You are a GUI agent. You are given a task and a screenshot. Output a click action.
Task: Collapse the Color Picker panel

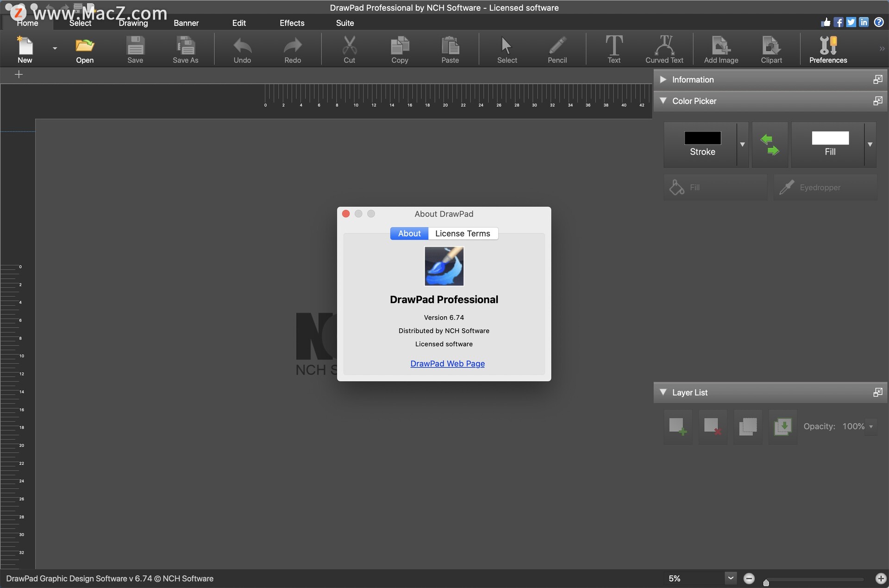point(663,101)
